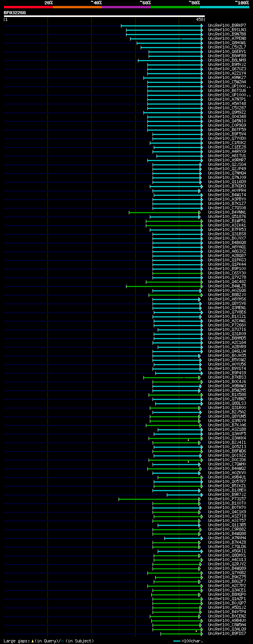Select label UniRef100_A3PBY0

point(227,199)
